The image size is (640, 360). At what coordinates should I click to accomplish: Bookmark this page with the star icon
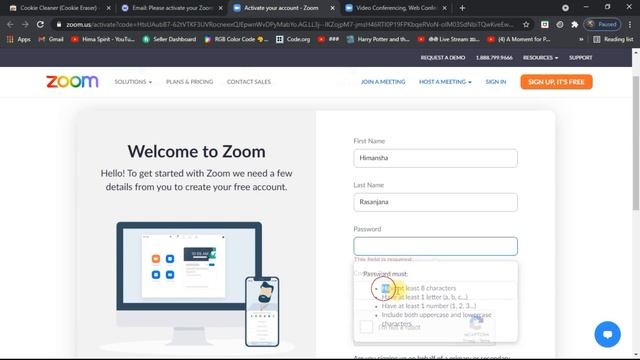click(x=526, y=24)
